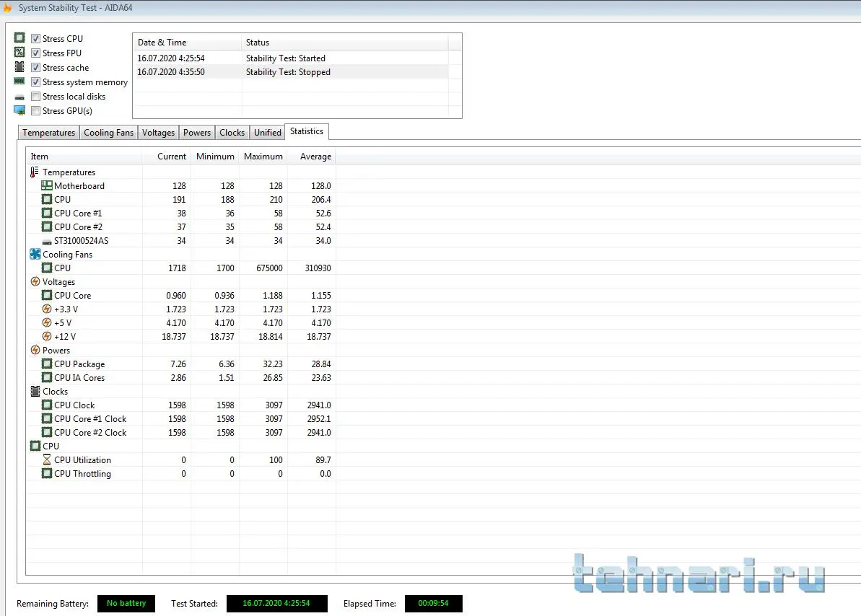Uncheck the Stress CPU checkbox
This screenshot has width=861, height=616.
(x=35, y=39)
